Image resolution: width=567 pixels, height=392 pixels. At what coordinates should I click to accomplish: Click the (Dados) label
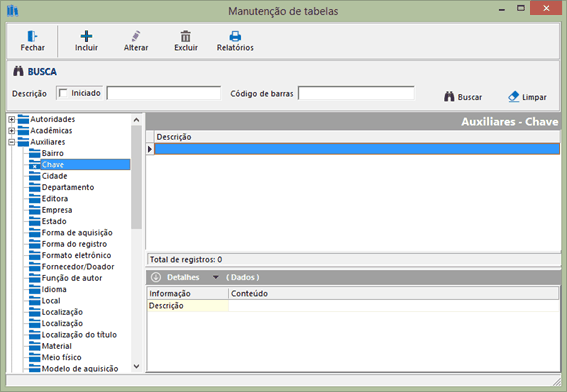[243, 277]
